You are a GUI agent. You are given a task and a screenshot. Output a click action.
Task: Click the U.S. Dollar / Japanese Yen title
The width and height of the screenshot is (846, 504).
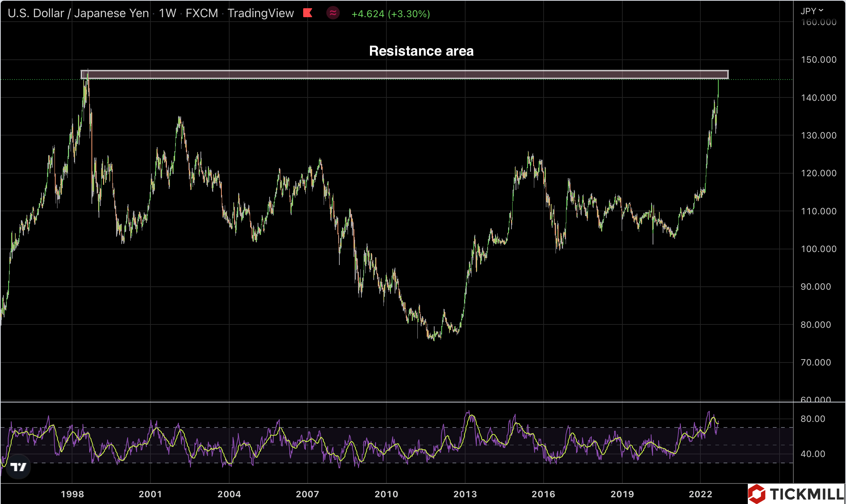(x=78, y=13)
